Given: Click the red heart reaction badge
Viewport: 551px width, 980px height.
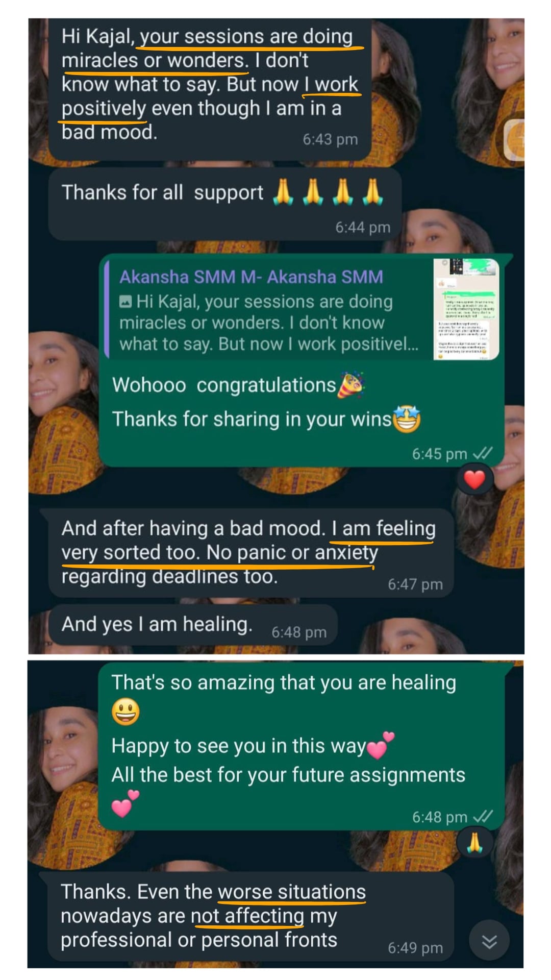Looking at the screenshot, I should tap(474, 479).
